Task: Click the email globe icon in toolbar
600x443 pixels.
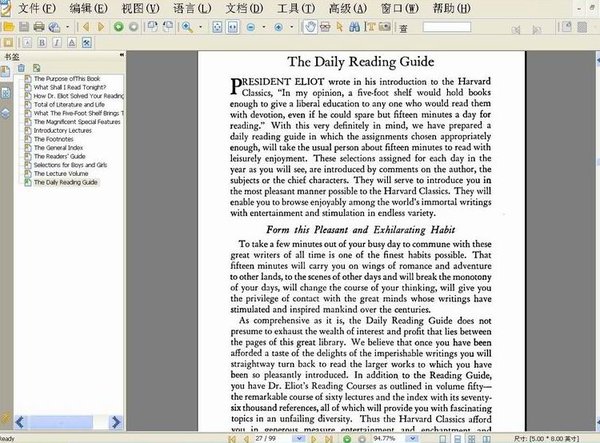Action: tap(54, 27)
